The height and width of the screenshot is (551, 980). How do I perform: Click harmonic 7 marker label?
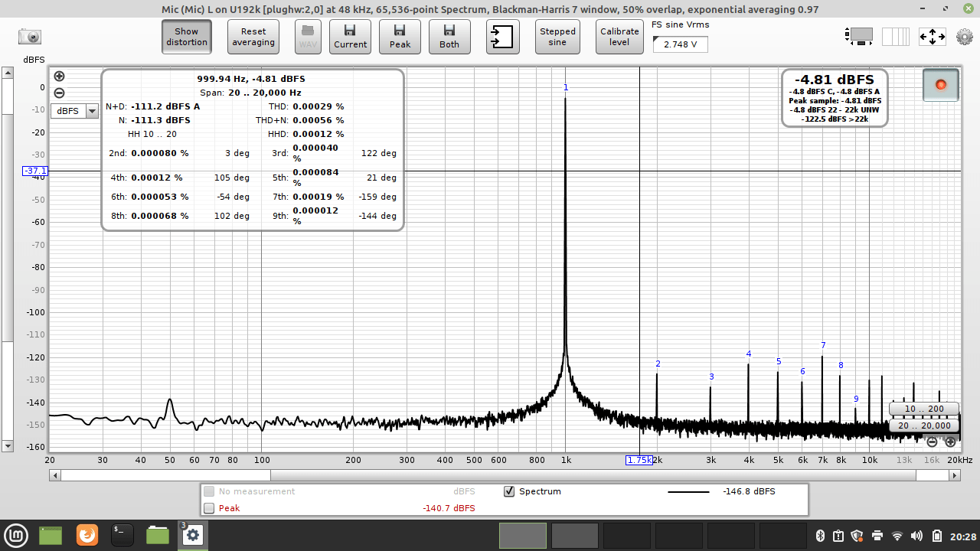(823, 345)
